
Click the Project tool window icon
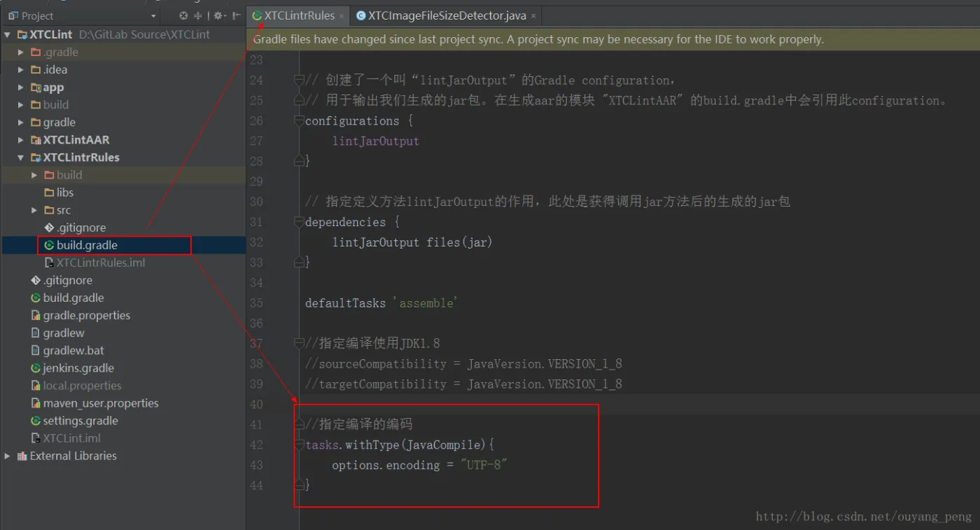tap(13, 15)
